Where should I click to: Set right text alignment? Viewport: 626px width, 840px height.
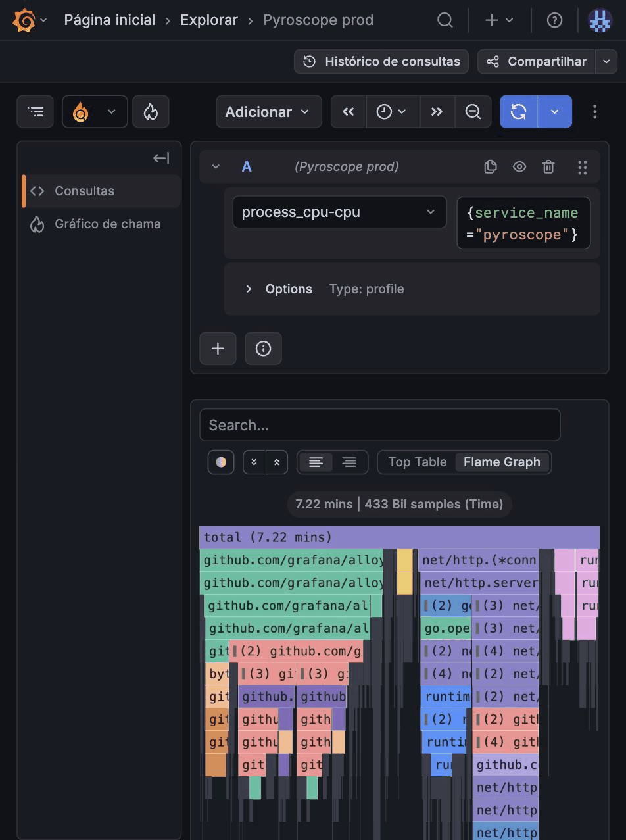349,462
